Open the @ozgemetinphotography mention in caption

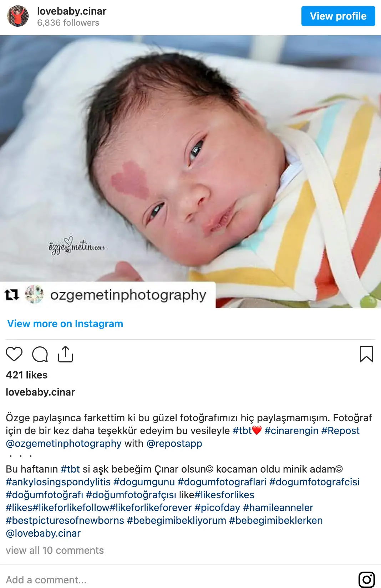63,443
